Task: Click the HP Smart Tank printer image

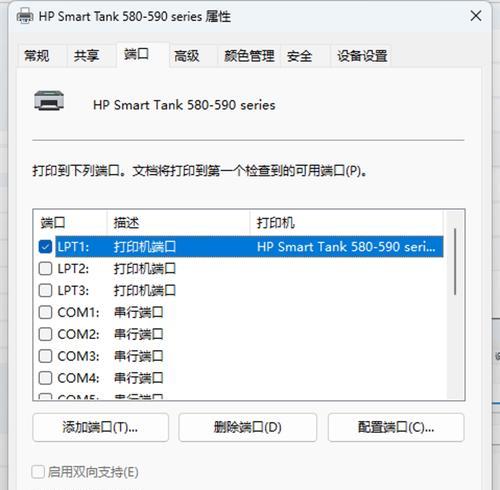Action: point(49,100)
